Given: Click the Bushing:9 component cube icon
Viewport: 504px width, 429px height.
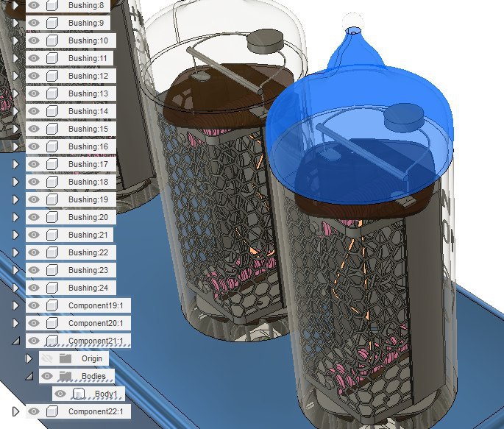Looking at the screenshot, I should pyautogui.click(x=52, y=23).
